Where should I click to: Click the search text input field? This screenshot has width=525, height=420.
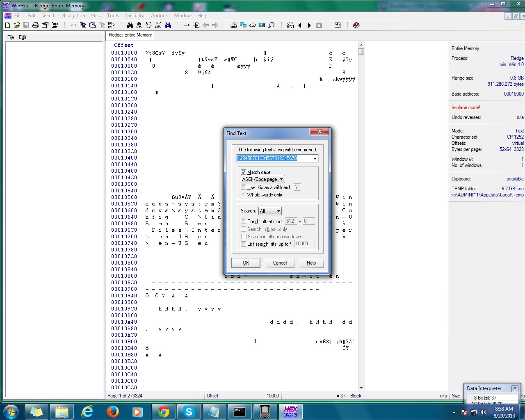274,158
